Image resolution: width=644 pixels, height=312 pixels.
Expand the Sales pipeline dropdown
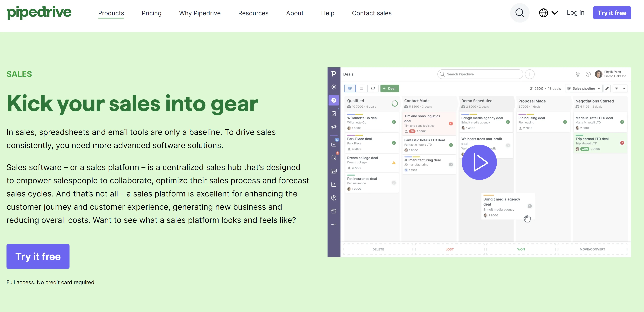click(584, 88)
